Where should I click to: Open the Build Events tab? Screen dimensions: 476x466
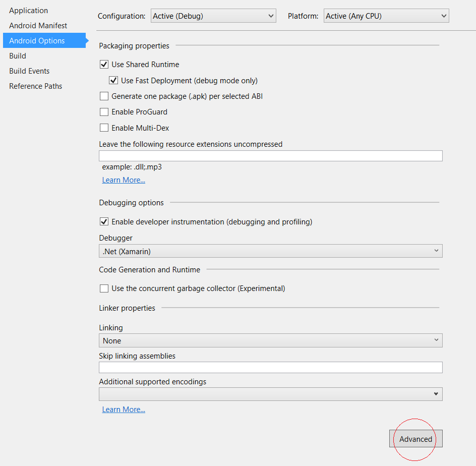pyautogui.click(x=29, y=71)
